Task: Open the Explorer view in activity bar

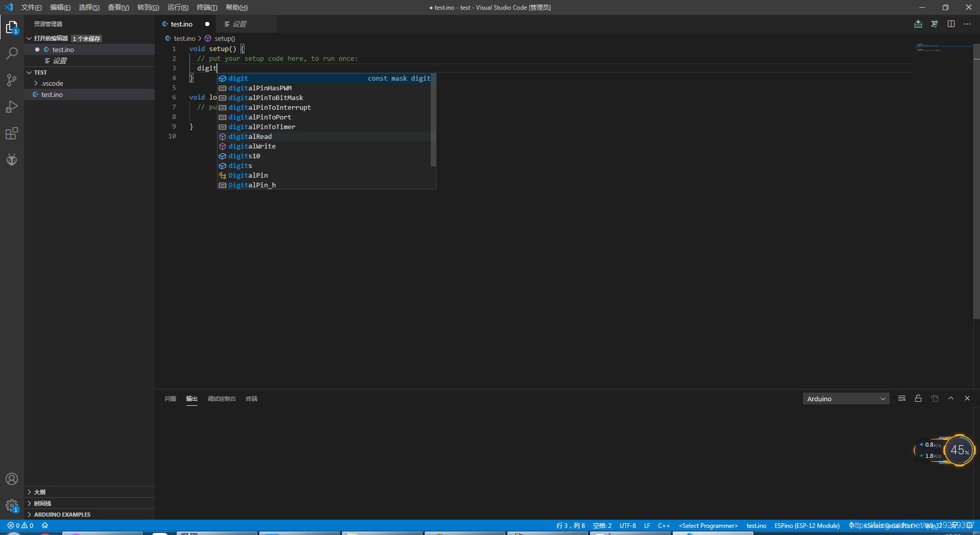Action: [12, 27]
